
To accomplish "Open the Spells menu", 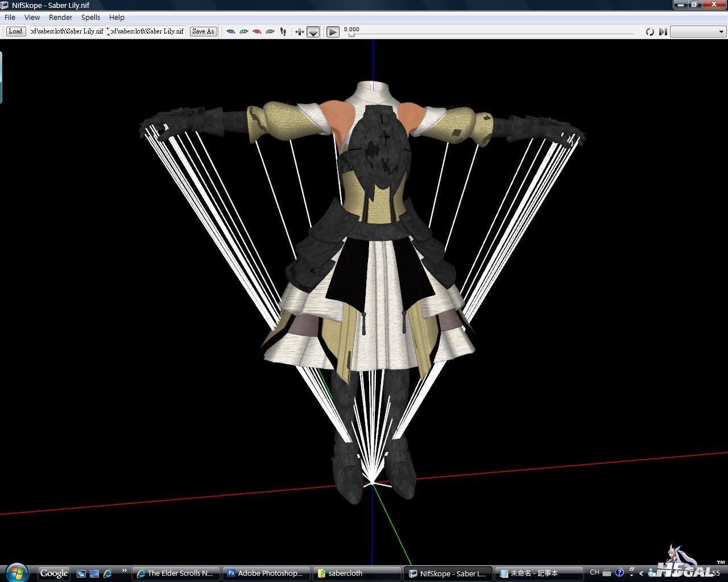I will click(x=90, y=18).
